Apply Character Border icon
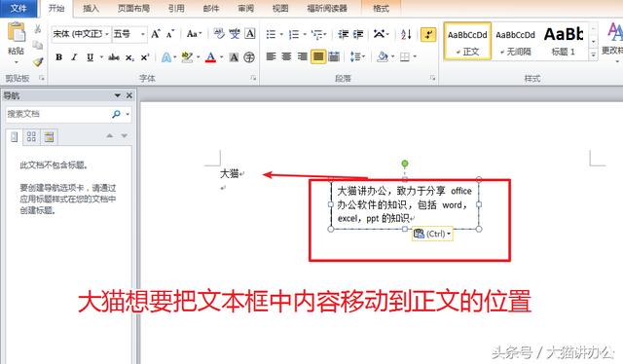The width and height of the screenshot is (623, 364). tap(250, 34)
